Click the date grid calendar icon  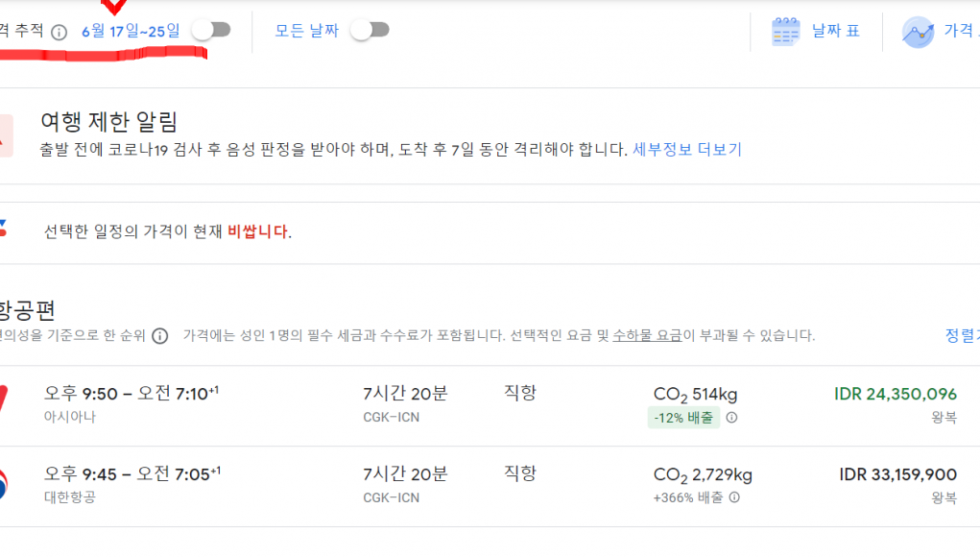coord(785,32)
